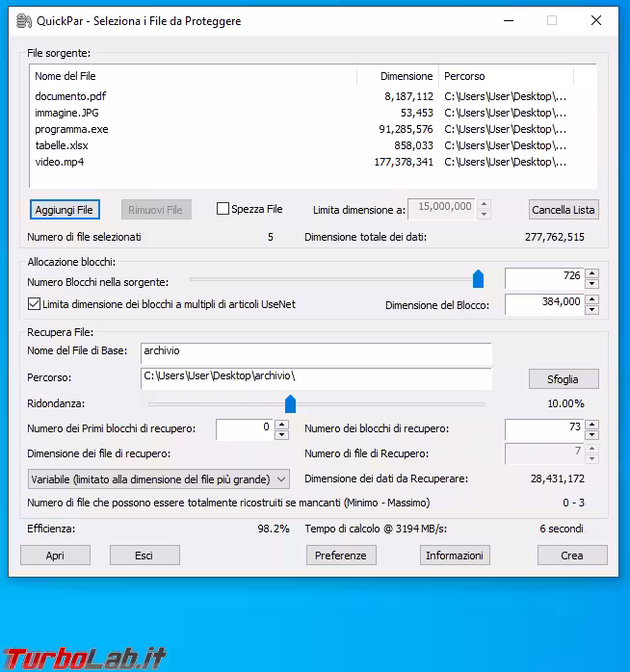The width and height of the screenshot is (630, 672).
Task: Decrease Numero dei Primi blocchi di recupero
Action: pos(281,435)
